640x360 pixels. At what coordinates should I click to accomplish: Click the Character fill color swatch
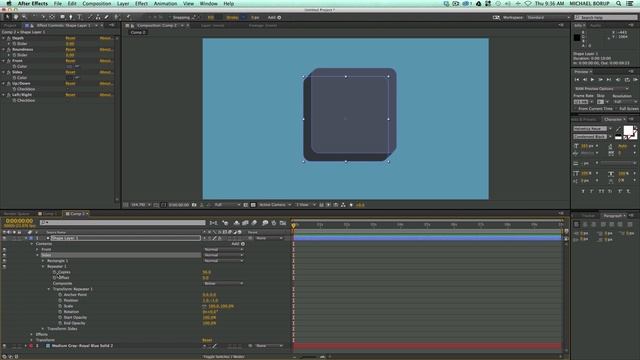(628, 131)
